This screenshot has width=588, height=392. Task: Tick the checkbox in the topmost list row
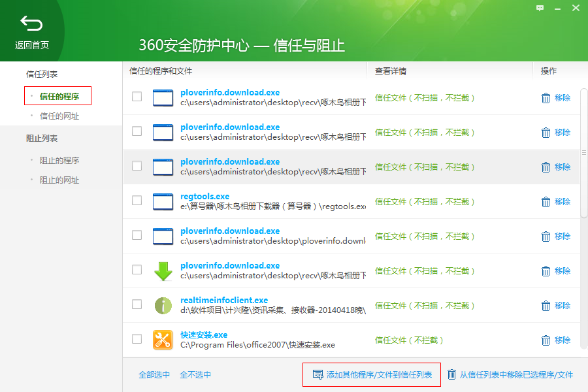(137, 97)
